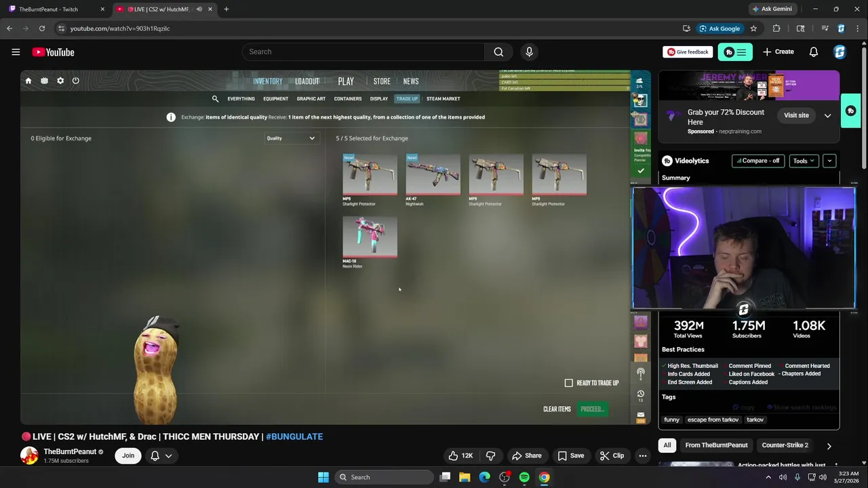Open TubeBuddy menu button in header
Viewport: 868px width, 488px height.
(735, 52)
